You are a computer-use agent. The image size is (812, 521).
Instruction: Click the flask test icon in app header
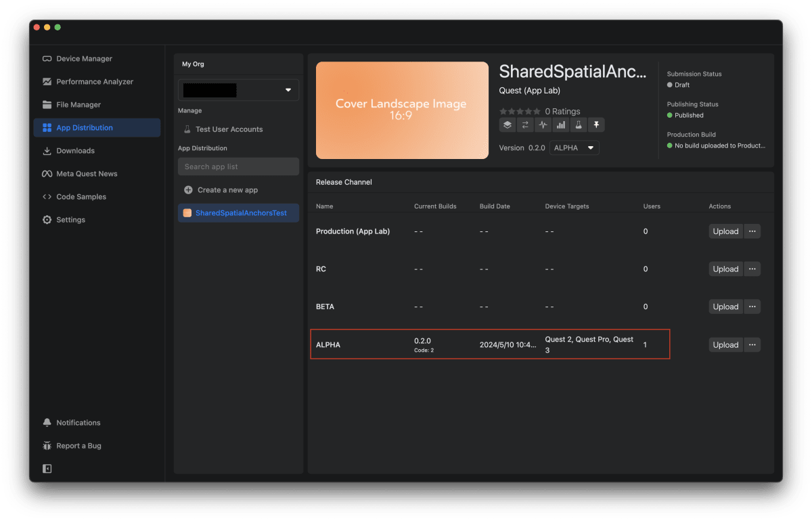pyautogui.click(x=578, y=125)
